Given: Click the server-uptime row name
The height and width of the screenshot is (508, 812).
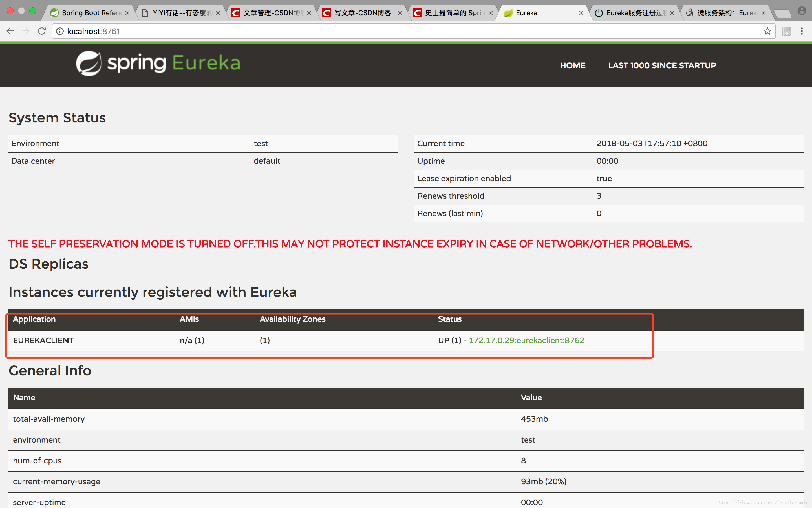Looking at the screenshot, I should [39, 502].
